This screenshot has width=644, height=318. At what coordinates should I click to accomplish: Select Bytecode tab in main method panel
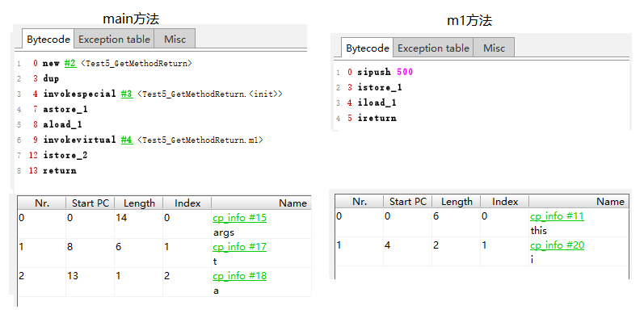point(48,40)
